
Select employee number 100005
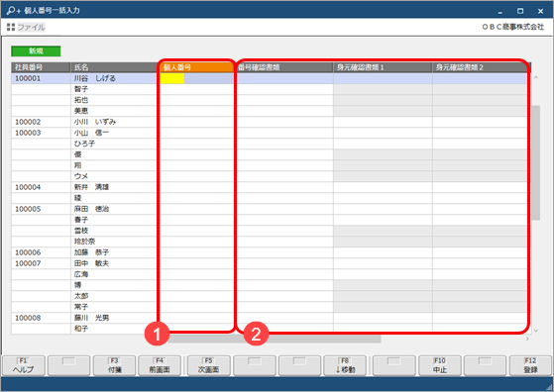28,209
